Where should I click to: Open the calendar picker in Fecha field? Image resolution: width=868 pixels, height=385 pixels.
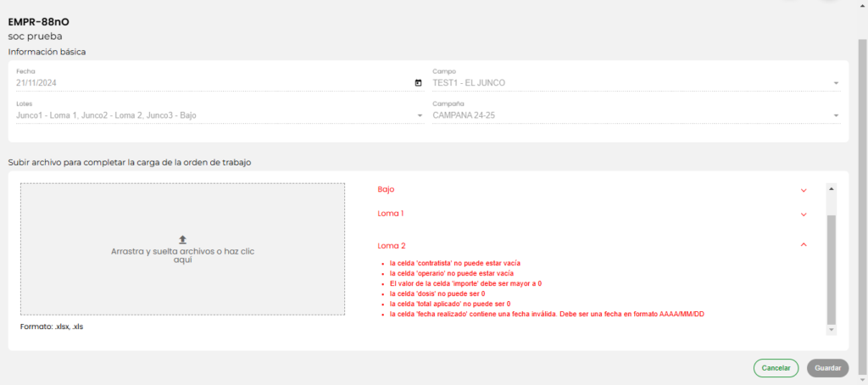[x=418, y=83]
